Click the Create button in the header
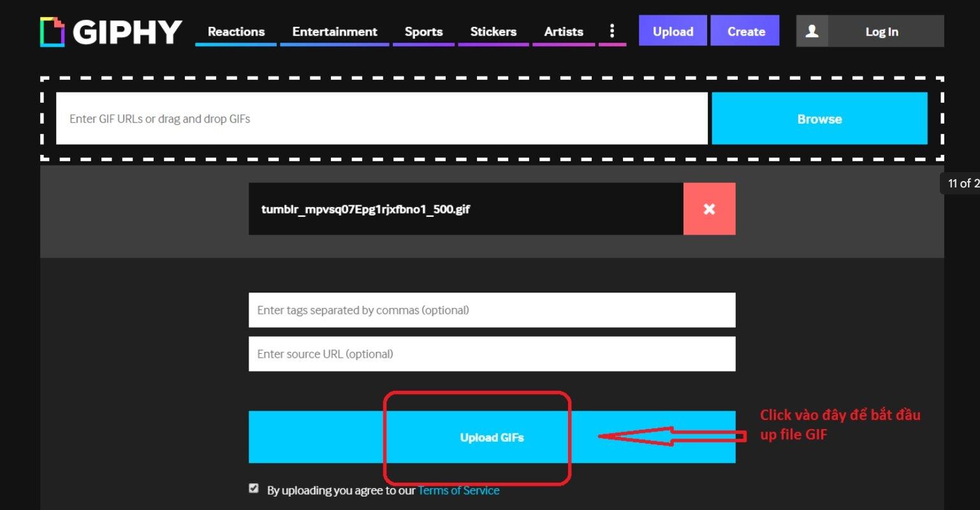The height and width of the screenshot is (510, 980). (745, 31)
